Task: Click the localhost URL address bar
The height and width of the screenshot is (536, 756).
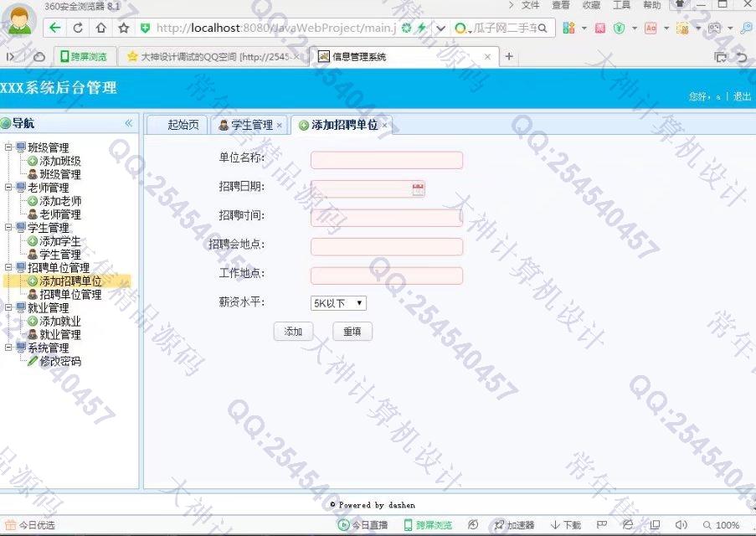Action: [x=275, y=28]
